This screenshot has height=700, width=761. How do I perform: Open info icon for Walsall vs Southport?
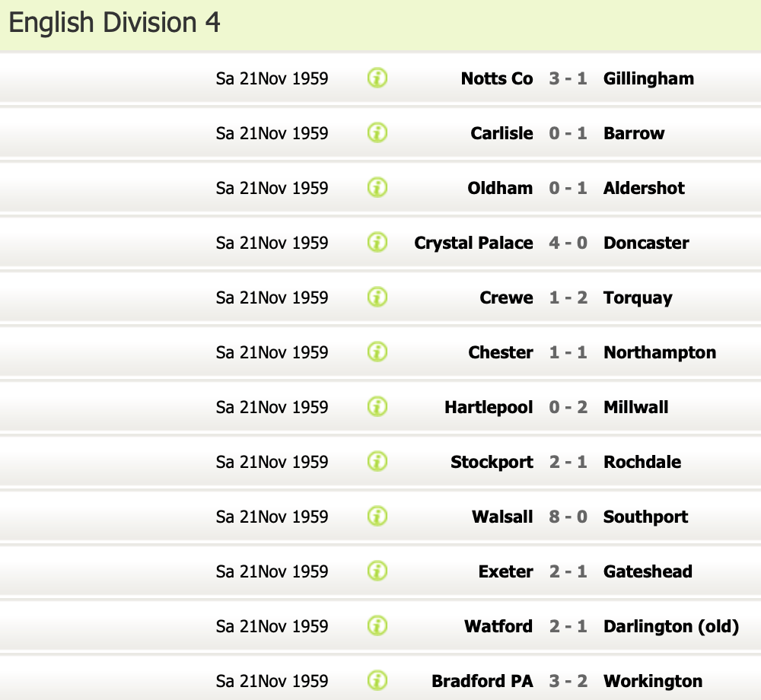point(377,516)
